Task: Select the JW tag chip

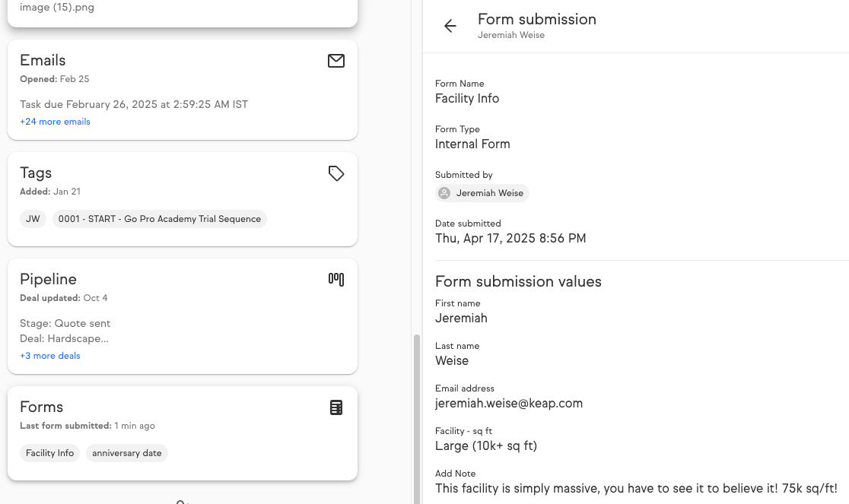Action: pos(33,219)
